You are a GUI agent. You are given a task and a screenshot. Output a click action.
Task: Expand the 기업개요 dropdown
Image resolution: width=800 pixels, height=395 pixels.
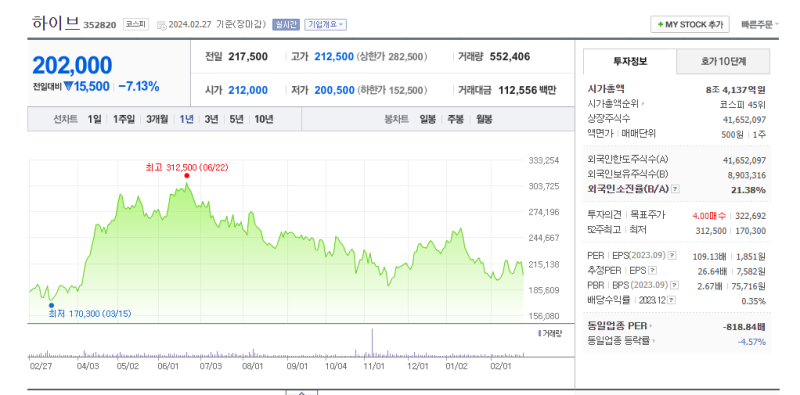(x=326, y=24)
